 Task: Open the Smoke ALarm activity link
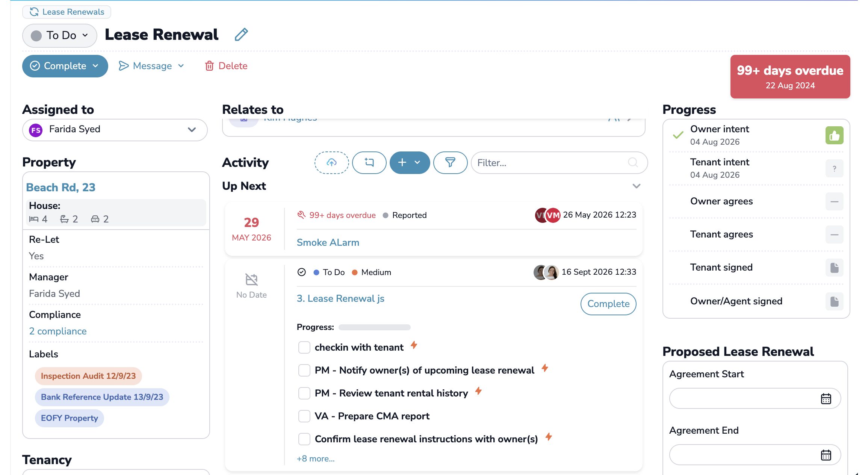(328, 242)
